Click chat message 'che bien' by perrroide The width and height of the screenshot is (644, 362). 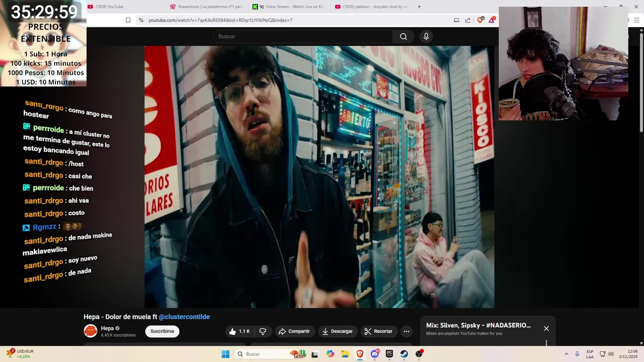[81, 188]
